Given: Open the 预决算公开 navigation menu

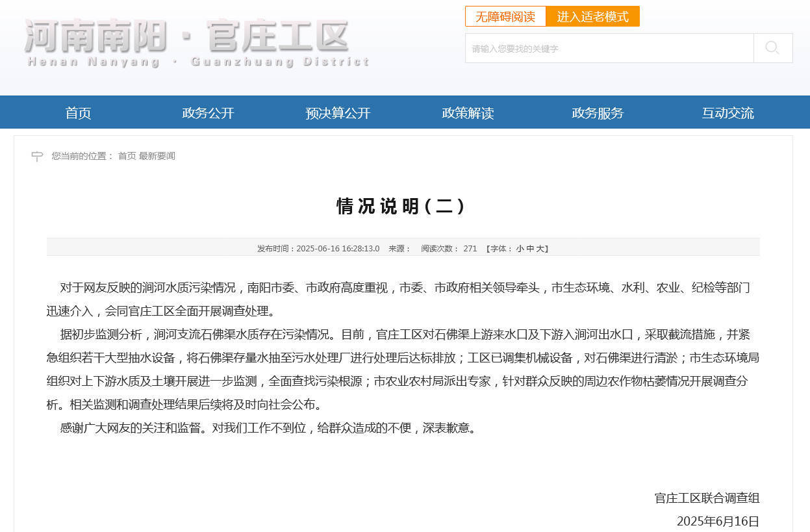Looking at the screenshot, I should pos(338,112).
